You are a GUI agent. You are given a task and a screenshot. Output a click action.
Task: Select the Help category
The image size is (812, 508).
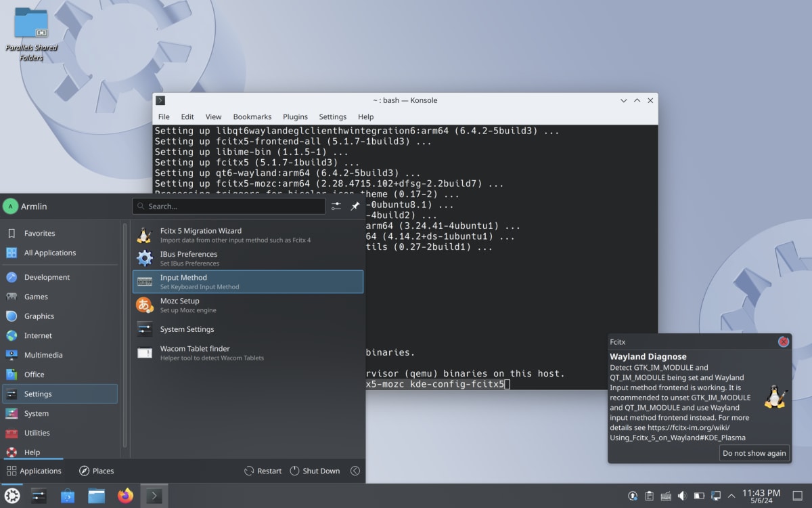click(x=60, y=452)
